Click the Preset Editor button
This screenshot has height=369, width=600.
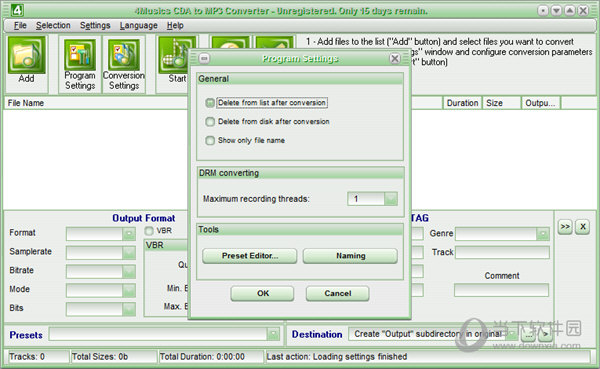[249, 256]
